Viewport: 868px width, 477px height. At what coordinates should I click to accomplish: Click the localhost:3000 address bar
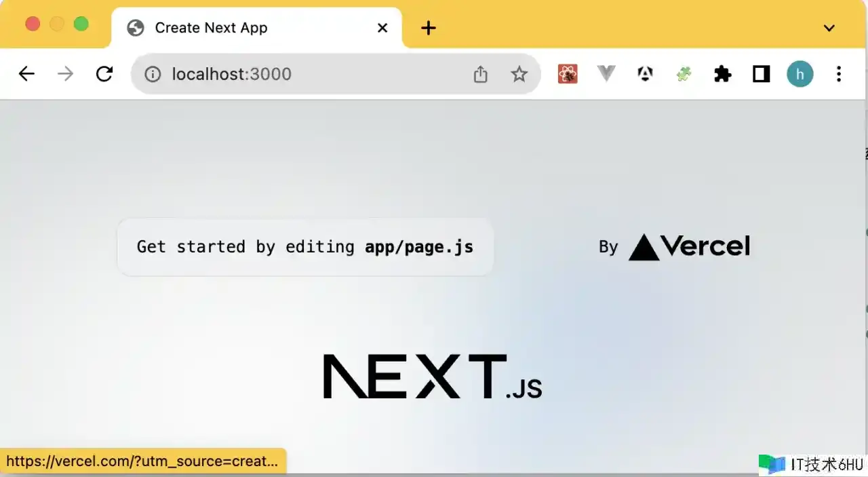(x=305, y=74)
